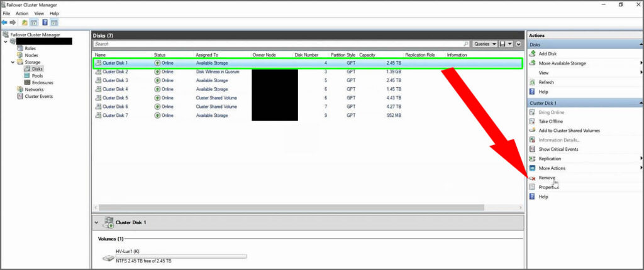
Task: Open help via the toolbar question mark icon
Action: (x=45, y=22)
